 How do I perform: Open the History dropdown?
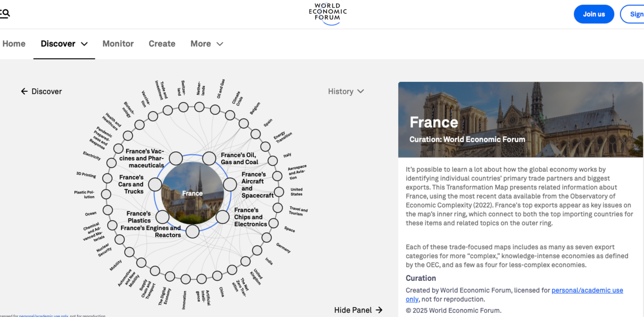pos(346,92)
